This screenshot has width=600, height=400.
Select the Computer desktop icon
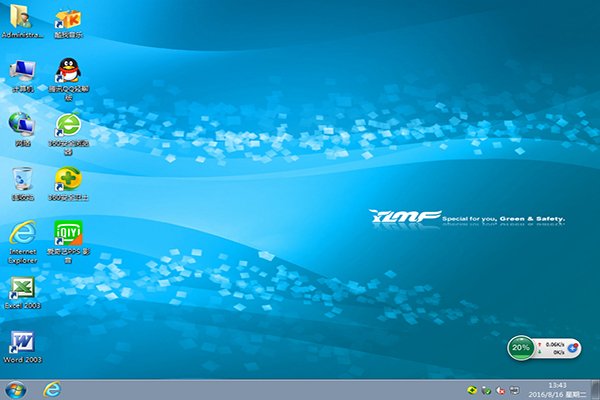pyautogui.click(x=22, y=72)
